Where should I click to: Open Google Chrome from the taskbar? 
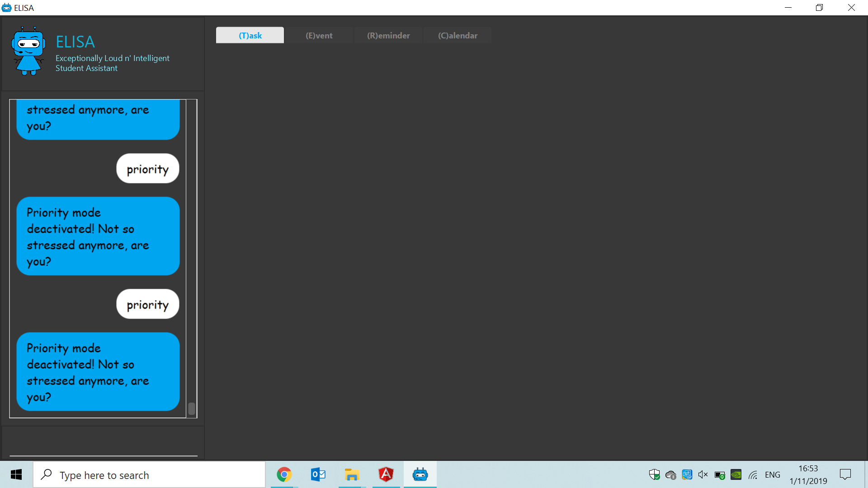point(284,474)
